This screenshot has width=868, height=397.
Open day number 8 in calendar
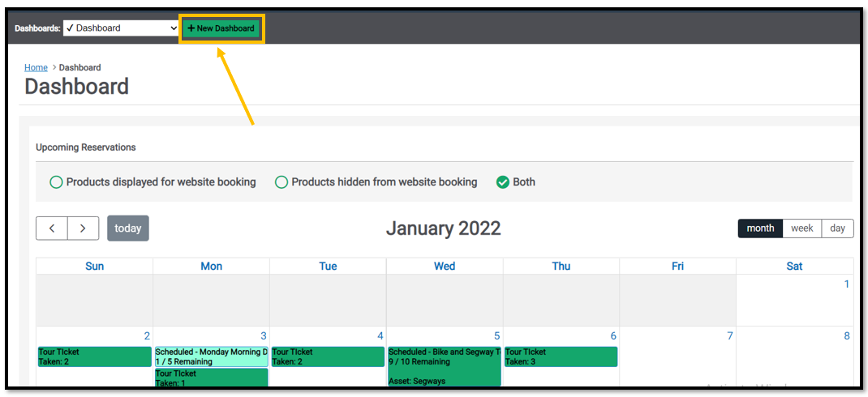[846, 336]
